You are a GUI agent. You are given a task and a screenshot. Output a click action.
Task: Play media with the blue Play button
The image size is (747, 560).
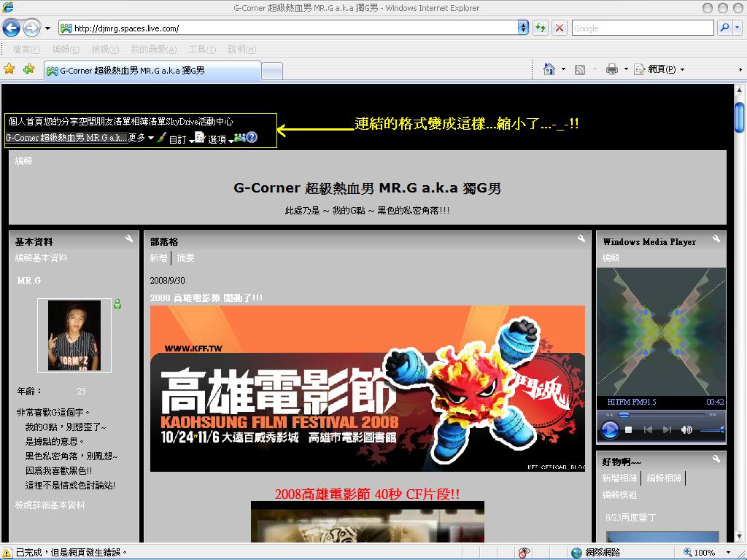[x=610, y=430]
